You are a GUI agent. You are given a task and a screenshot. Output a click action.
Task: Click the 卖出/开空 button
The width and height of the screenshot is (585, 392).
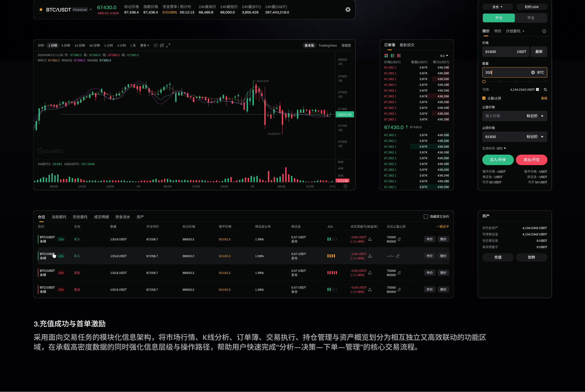531,160
